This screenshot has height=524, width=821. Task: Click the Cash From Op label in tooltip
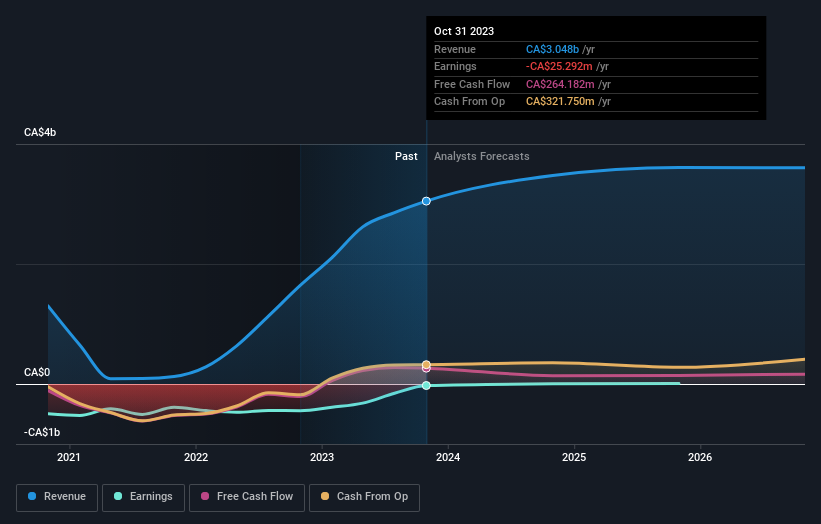click(x=469, y=102)
